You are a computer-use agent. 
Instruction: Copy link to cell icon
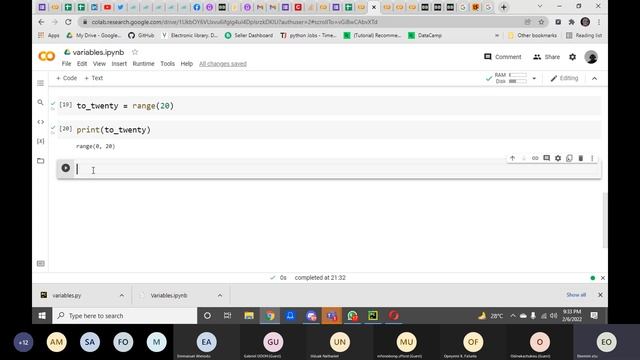535,158
